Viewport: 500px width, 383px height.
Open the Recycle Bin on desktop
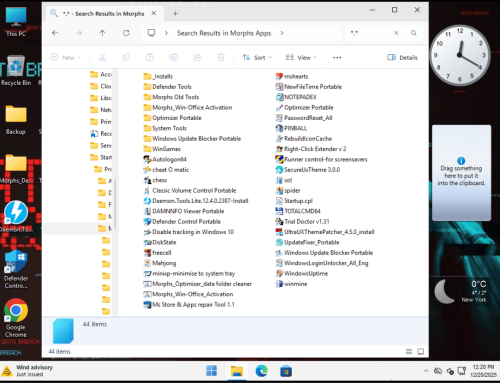(x=16, y=71)
